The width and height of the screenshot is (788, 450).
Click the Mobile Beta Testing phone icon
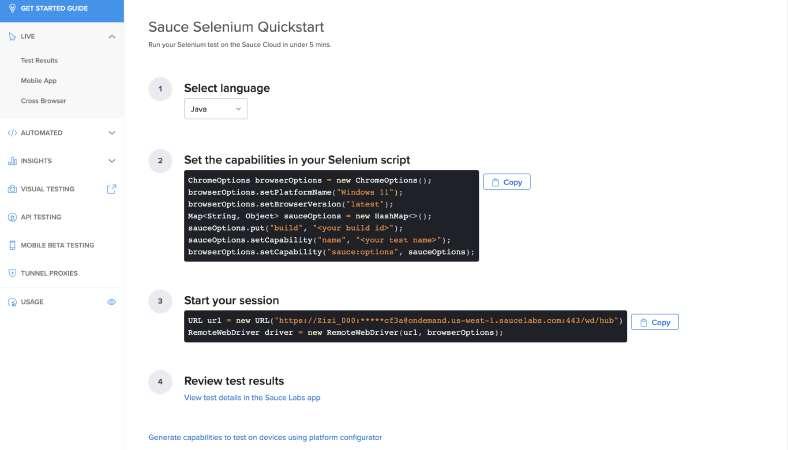[11, 245]
